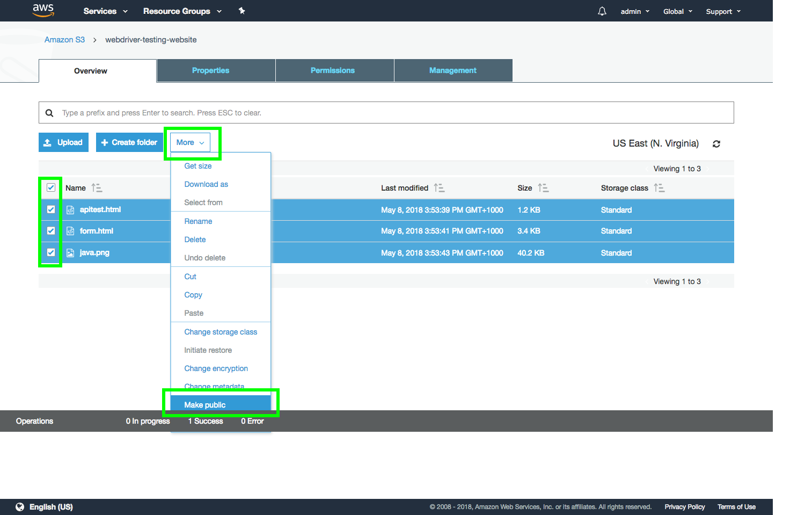This screenshot has height=515, width=812.
Task: Open the notifications bell icon
Action: [602, 11]
